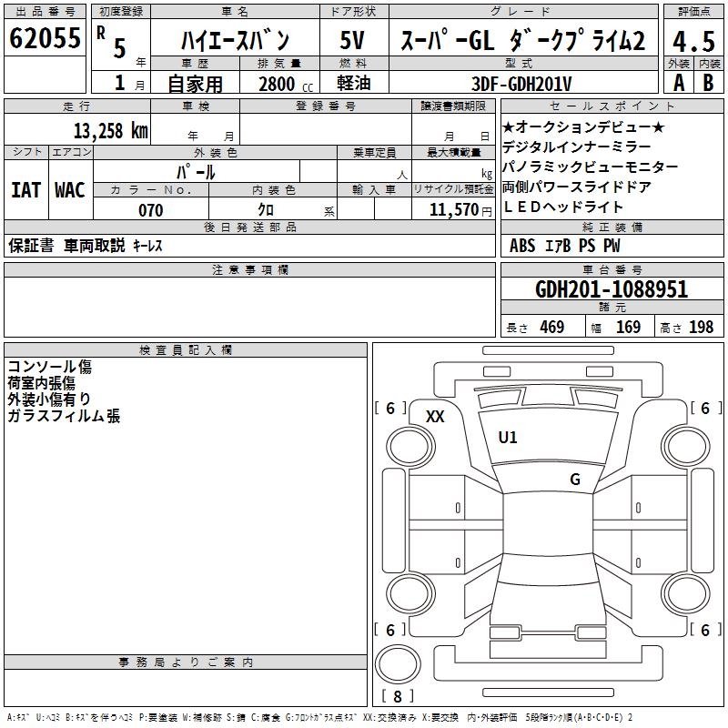This screenshot has width=728, height=728.
Task: Click the lot number 62055
Action: pyautogui.click(x=45, y=38)
